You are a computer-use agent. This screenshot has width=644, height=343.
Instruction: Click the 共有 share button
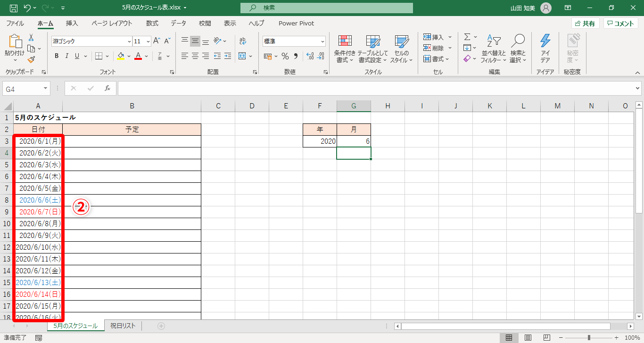click(x=585, y=23)
